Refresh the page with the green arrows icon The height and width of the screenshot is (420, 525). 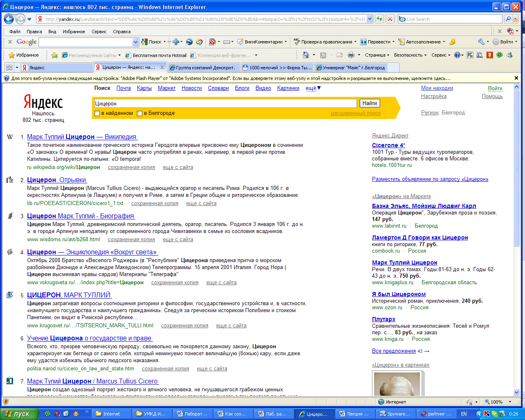click(x=379, y=19)
